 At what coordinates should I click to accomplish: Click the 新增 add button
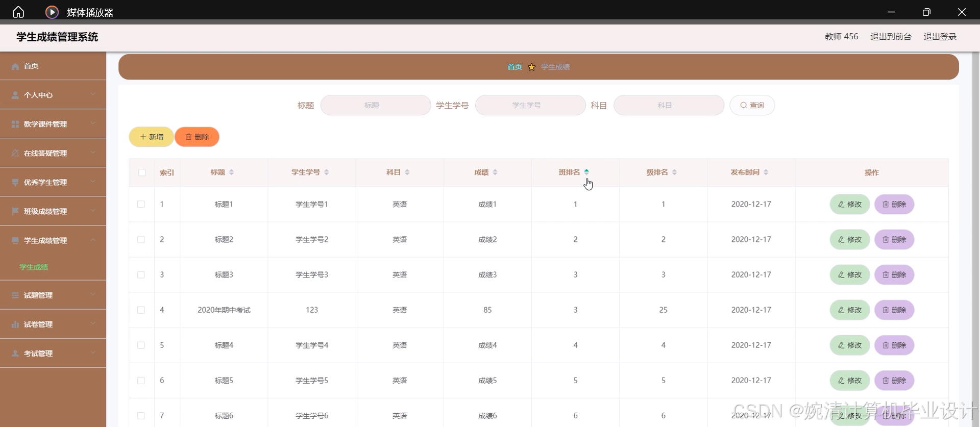click(x=152, y=137)
